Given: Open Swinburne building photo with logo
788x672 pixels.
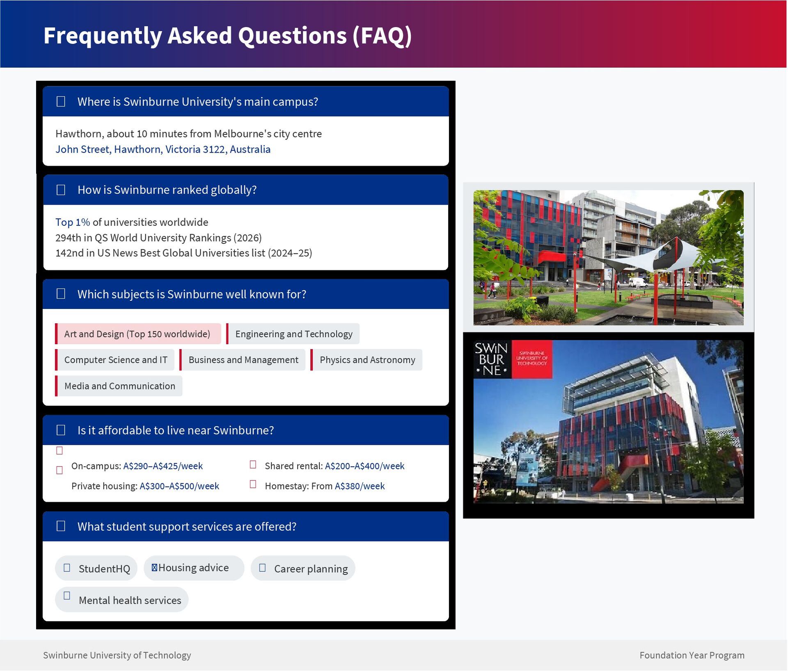Looking at the screenshot, I should [x=608, y=422].
